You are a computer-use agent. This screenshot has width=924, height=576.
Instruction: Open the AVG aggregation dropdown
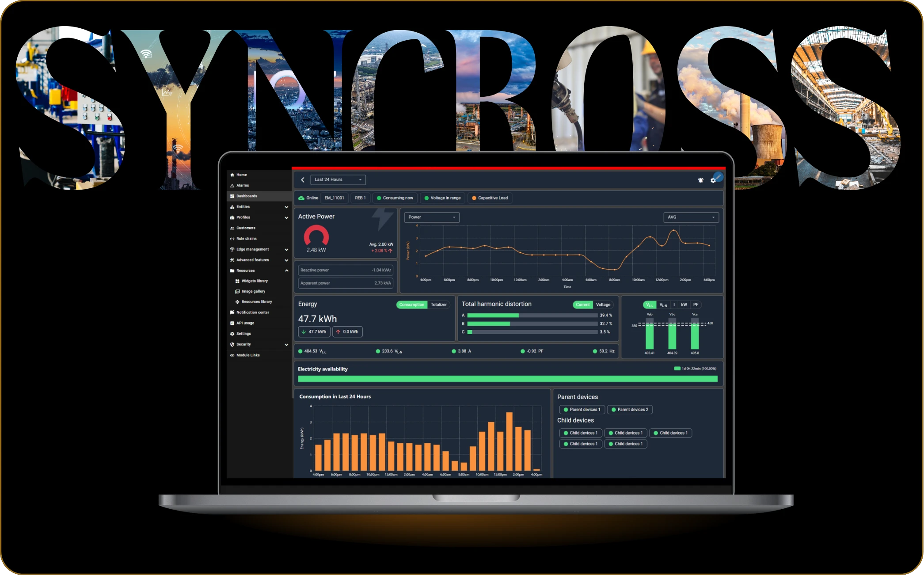pos(692,217)
